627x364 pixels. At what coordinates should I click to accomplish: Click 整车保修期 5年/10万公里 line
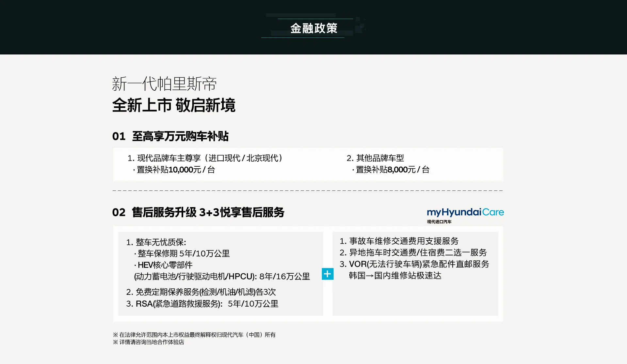(182, 253)
